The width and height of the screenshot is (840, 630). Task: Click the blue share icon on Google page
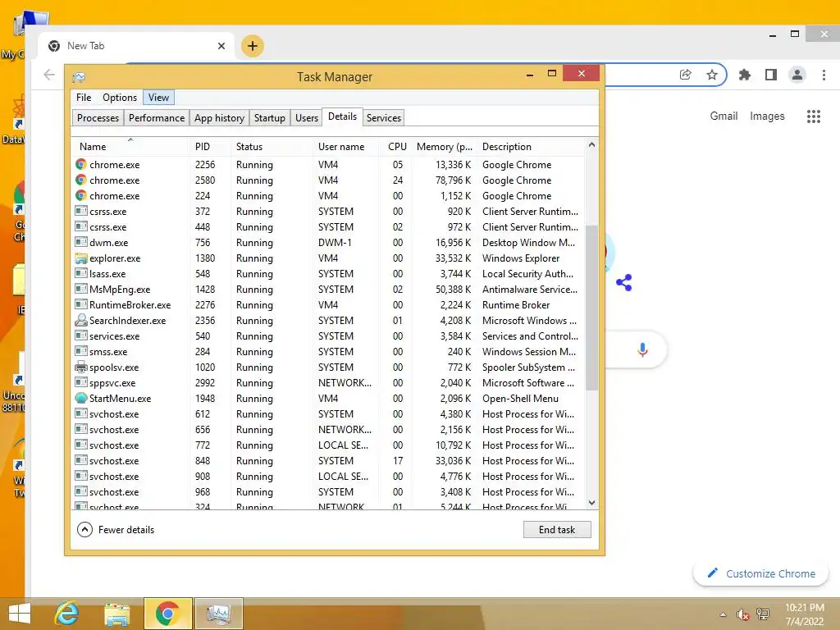point(624,282)
